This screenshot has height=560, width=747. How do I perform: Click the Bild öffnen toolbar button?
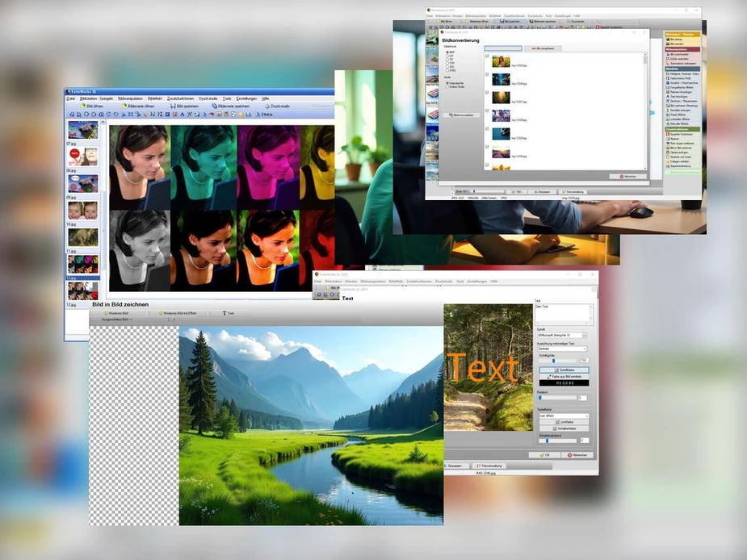[x=90, y=106]
